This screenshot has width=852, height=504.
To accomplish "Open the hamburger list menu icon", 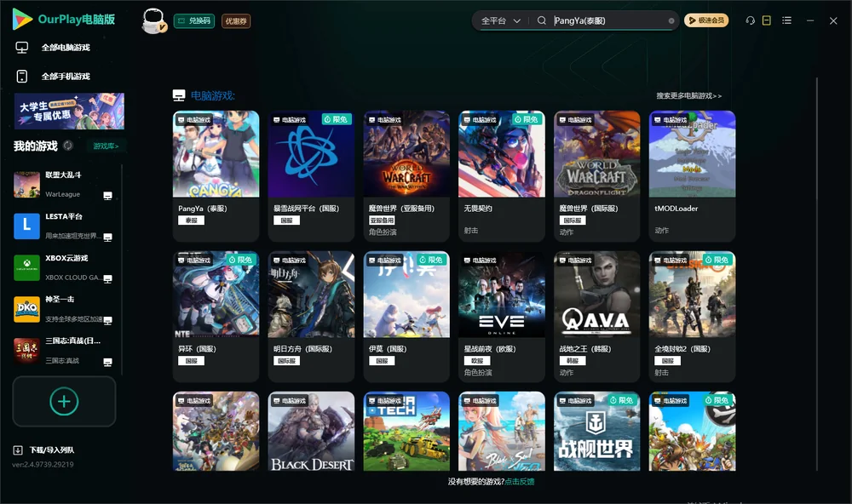I will tap(786, 20).
